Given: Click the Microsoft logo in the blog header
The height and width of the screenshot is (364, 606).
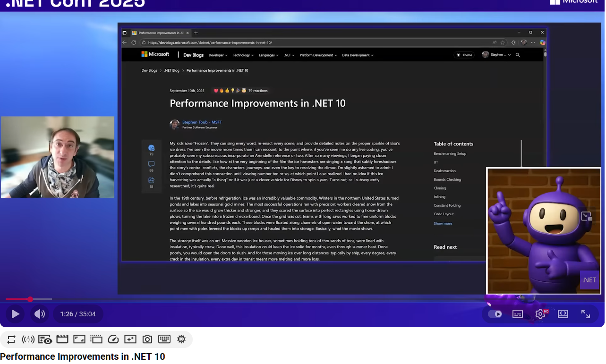Looking at the screenshot, I should pyautogui.click(x=155, y=54).
